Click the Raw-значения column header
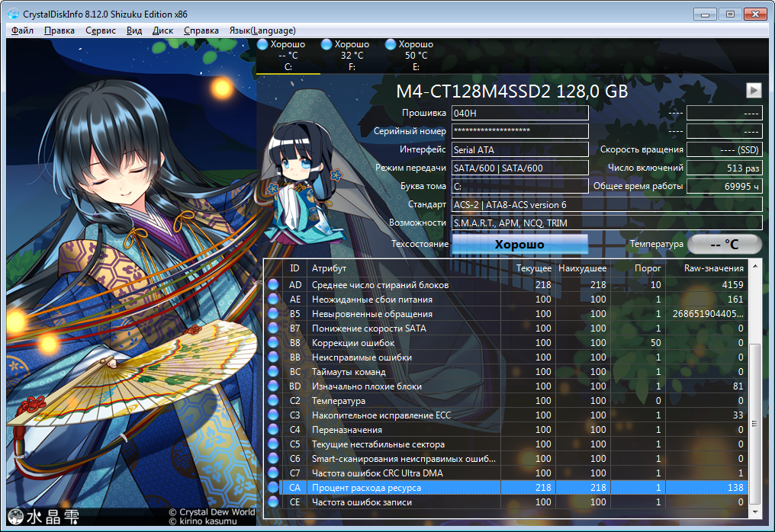The height and width of the screenshot is (532, 775). click(x=706, y=268)
